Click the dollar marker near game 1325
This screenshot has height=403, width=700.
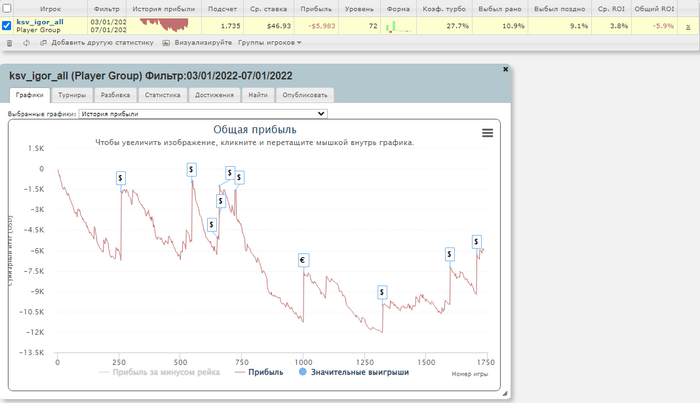point(382,293)
